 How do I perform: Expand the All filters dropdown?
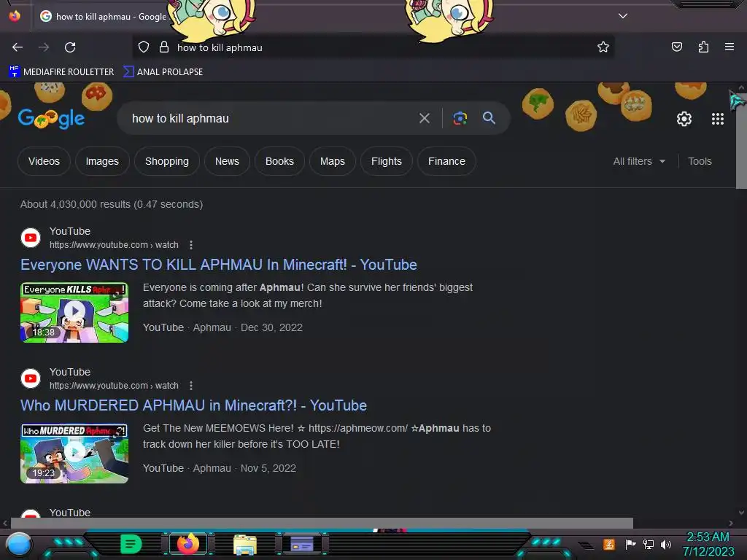click(x=639, y=161)
